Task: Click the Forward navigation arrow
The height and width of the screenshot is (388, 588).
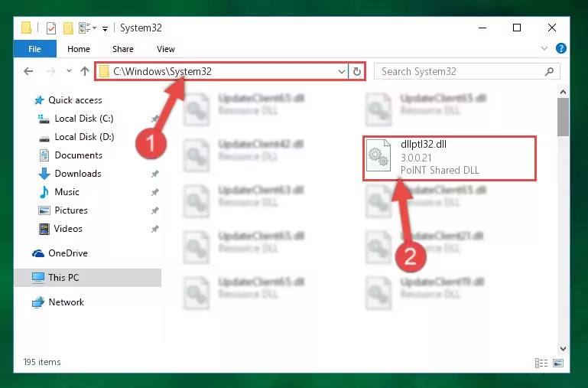Action: pos(50,71)
